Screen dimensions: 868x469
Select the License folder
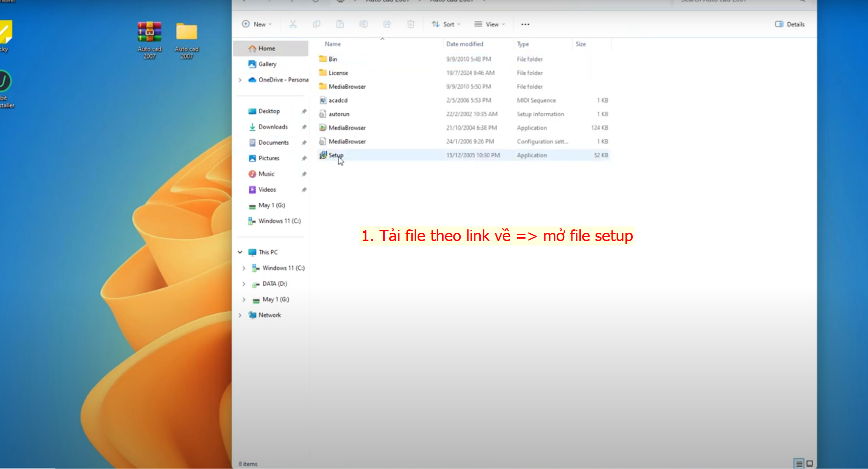coord(464,73)
